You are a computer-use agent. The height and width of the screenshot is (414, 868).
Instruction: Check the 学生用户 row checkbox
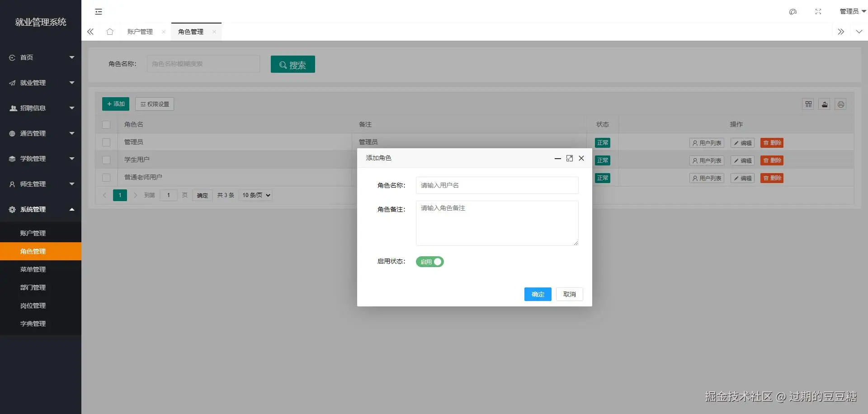[x=106, y=160]
